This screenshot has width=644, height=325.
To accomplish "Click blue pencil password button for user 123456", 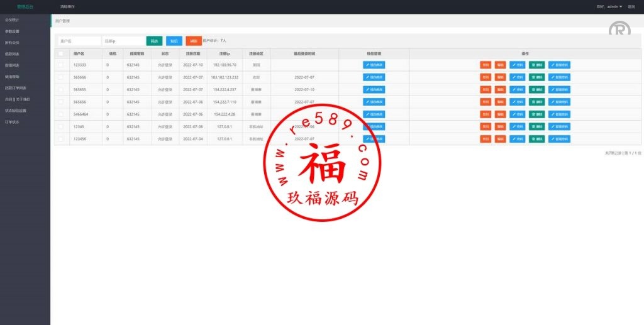I will (x=517, y=138).
